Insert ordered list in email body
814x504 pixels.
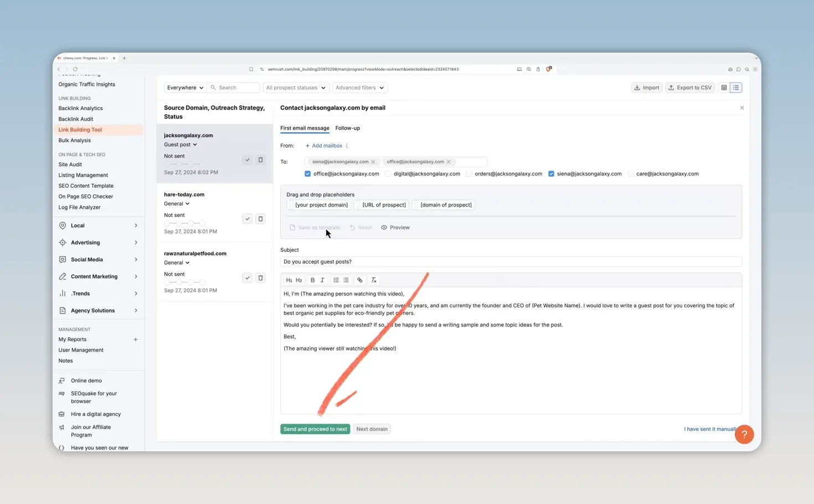pyautogui.click(x=336, y=280)
